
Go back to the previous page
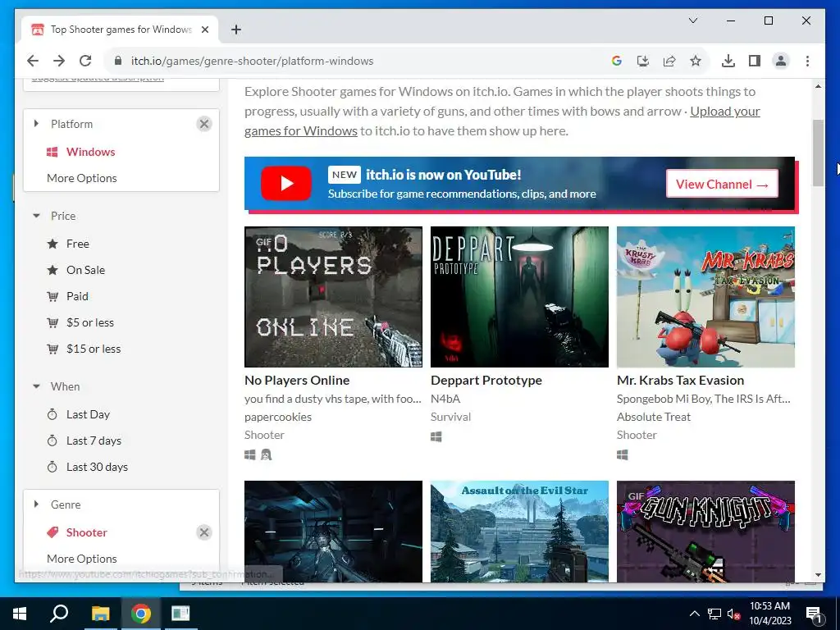33,61
